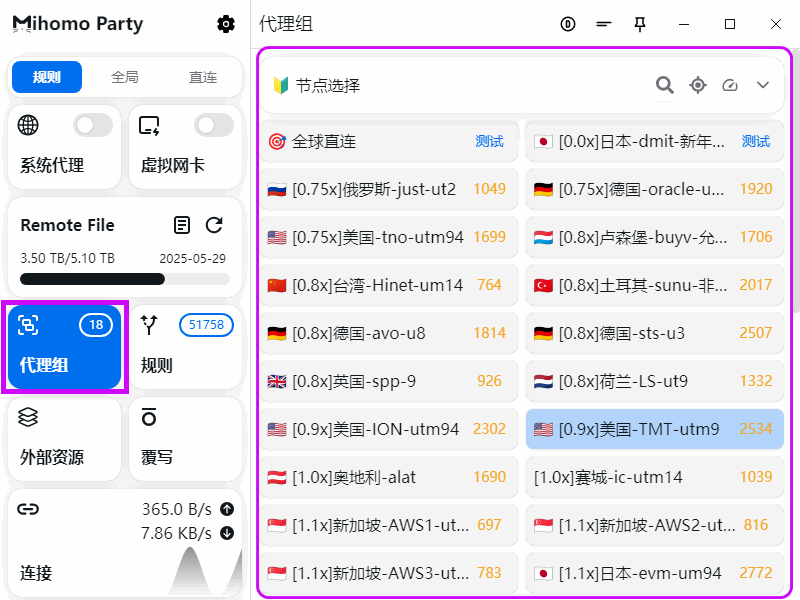Click the search icon in 节点选择 group
The height and width of the screenshot is (600, 800).
664,85
